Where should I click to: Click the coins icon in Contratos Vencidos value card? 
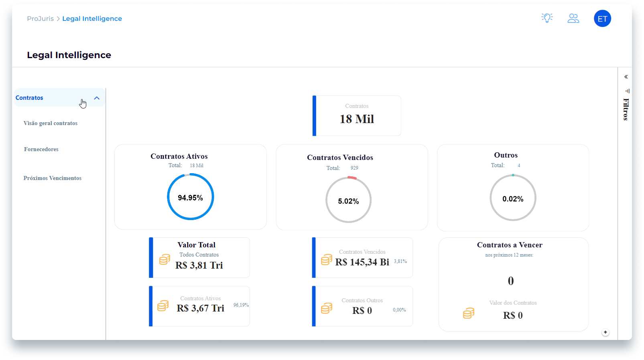327,260
